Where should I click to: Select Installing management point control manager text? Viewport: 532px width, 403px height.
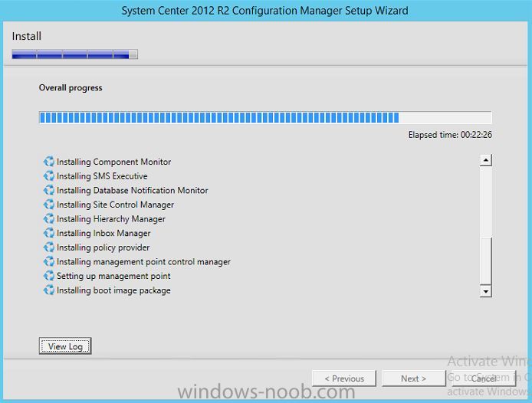143,261
